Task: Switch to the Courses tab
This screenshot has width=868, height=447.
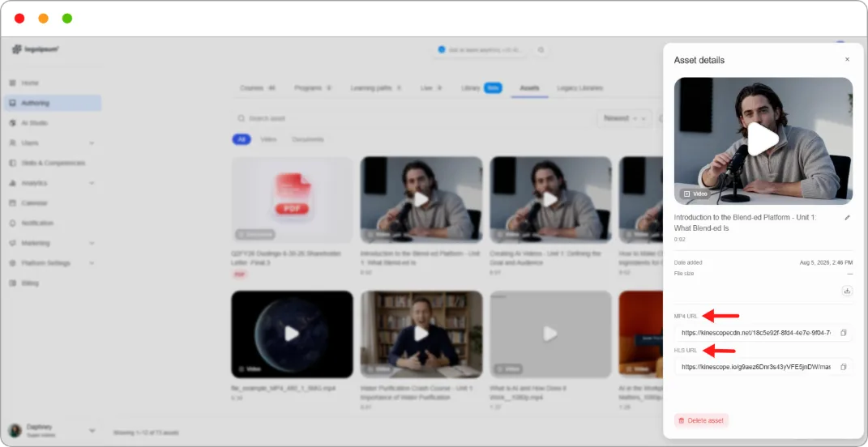Action: tap(258, 88)
